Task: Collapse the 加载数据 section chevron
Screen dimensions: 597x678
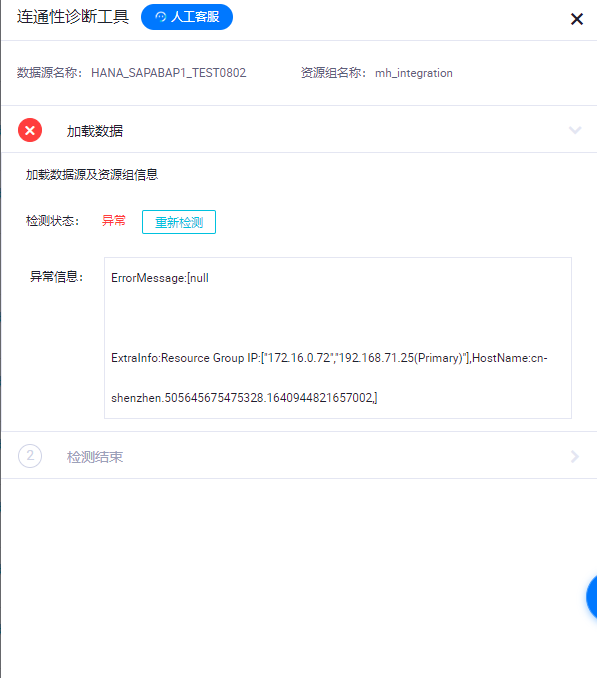Action: (x=575, y=130)
